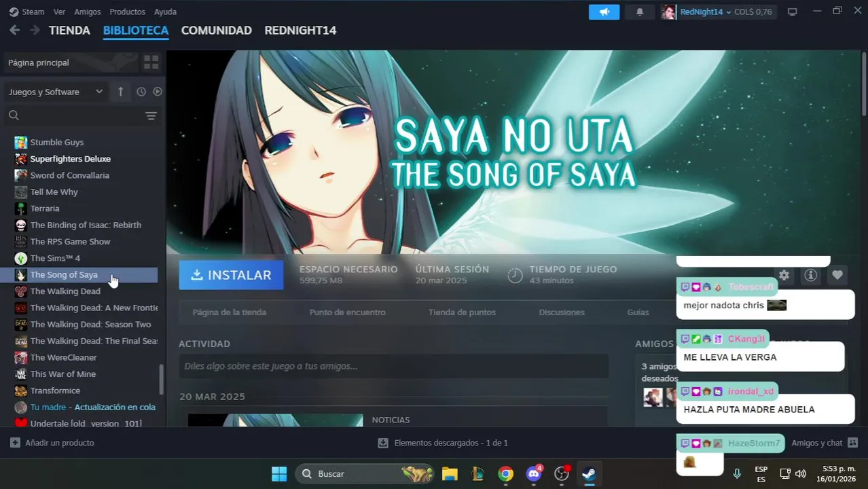Open the Ver menu
This screenshot has width=868, height=489.
[x=59, y=12]
